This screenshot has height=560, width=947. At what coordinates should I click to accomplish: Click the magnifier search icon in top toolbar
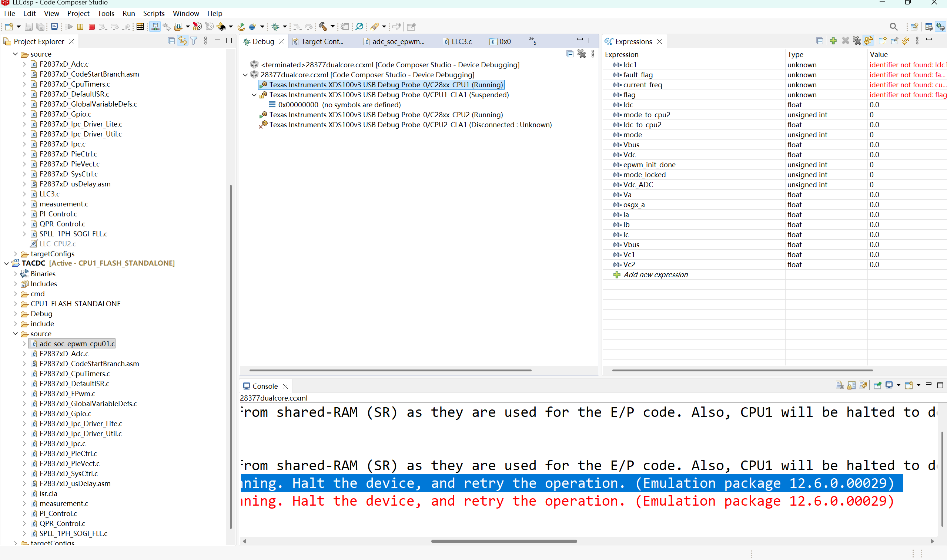coord(893,27)
